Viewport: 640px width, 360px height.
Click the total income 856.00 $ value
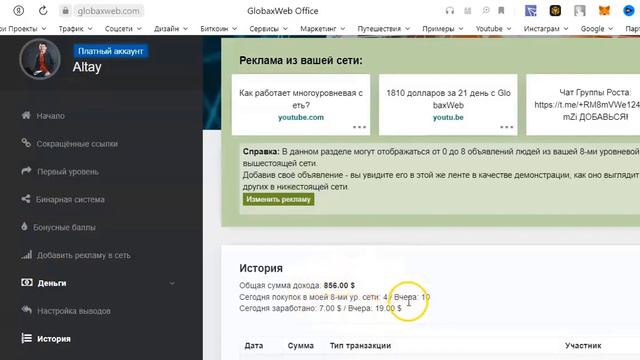coord(339,285)
